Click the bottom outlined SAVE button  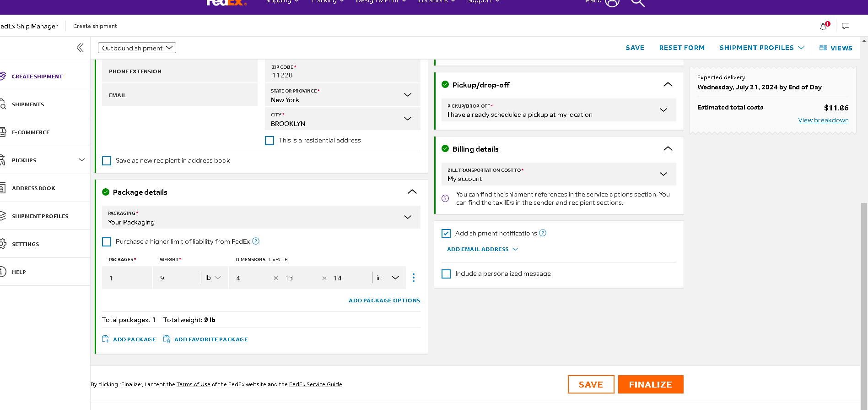pos(591,384)
